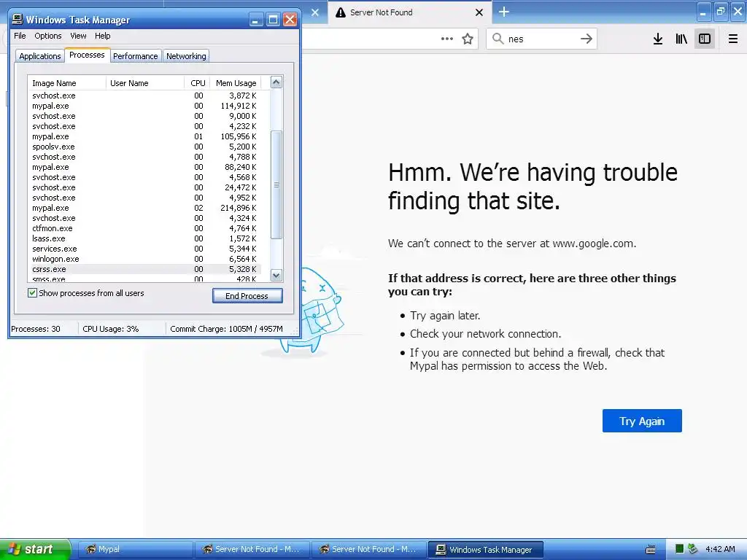The width and height of the screenshot is (747, 560).
Task: Select the lsass.exe process row
Action: (144, 238)
